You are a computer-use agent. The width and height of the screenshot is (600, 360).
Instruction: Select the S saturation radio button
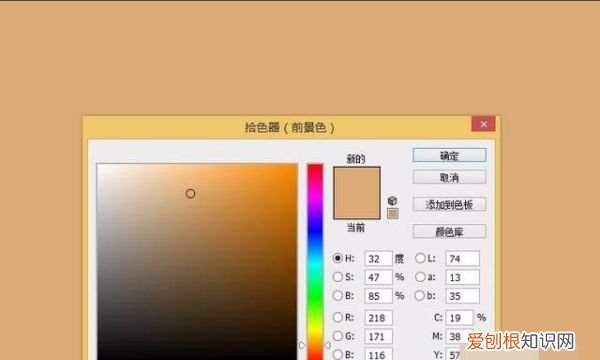[338, 277]
